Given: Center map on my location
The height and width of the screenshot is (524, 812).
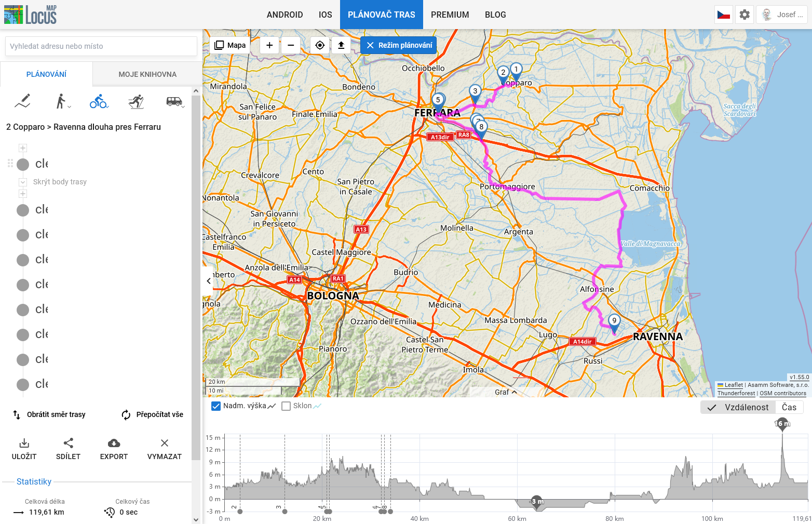Looking at the screenshot, I should [320, 45].
